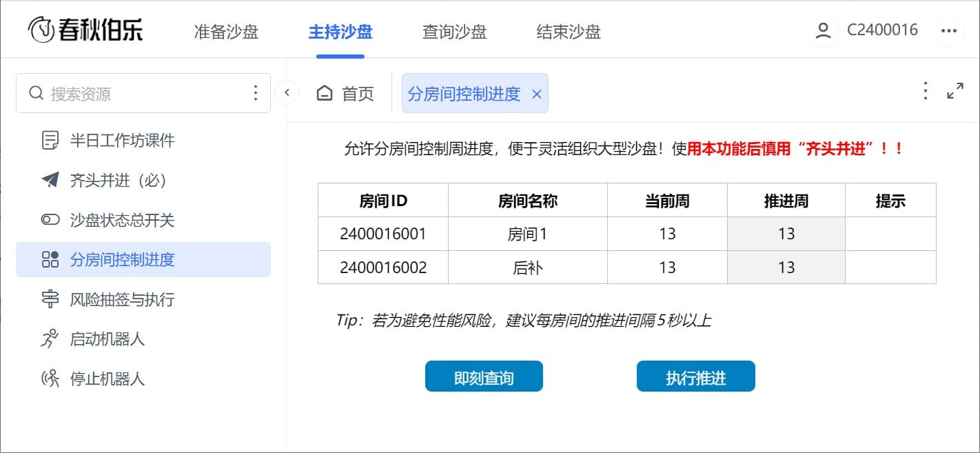Click the 提示 column header
This screenshot has width=980, height=453.
(x=890, y=201)
